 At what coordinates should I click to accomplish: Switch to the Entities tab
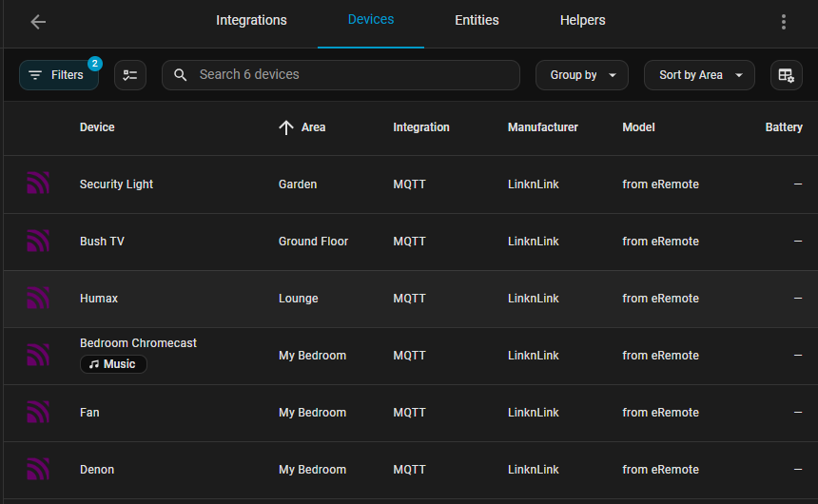477,20
